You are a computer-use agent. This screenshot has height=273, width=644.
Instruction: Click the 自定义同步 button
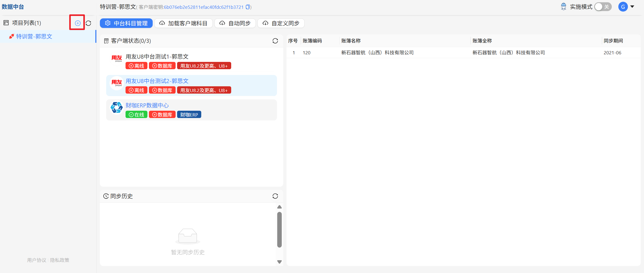pyautogui.click(x=281, y=23)
